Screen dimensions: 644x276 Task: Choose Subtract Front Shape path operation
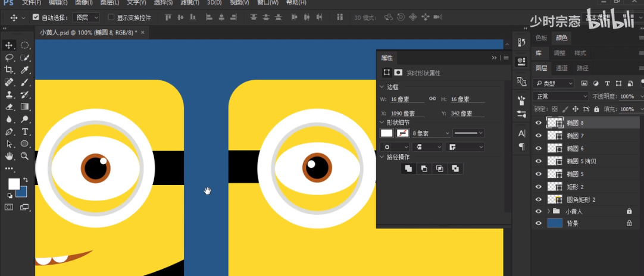[424, 168]
